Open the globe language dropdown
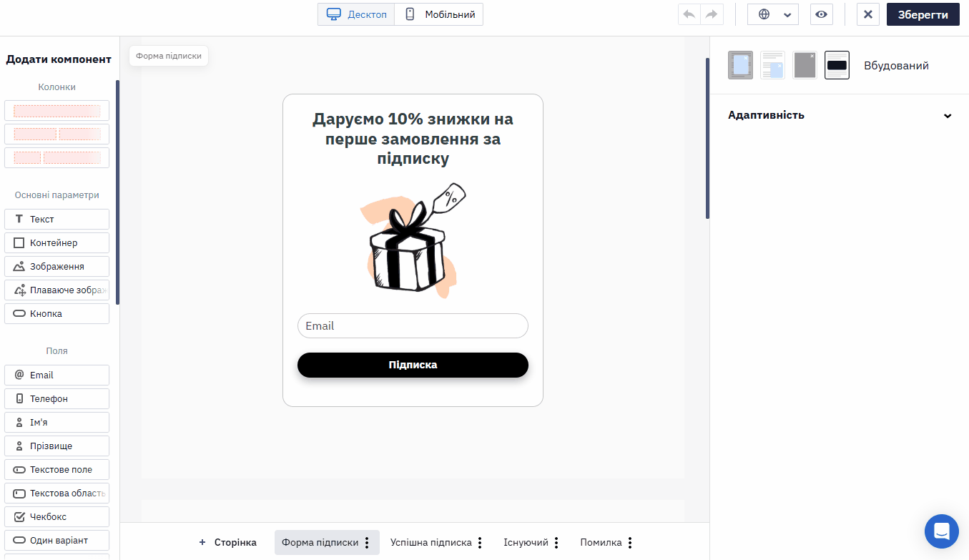The image size is (969, 560). point(773,14)
